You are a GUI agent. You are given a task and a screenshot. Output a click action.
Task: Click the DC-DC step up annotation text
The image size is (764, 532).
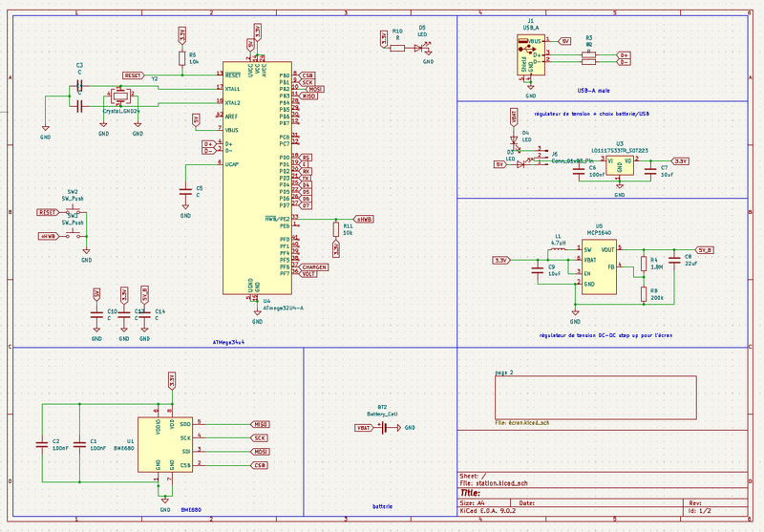[x=605, y=335]
